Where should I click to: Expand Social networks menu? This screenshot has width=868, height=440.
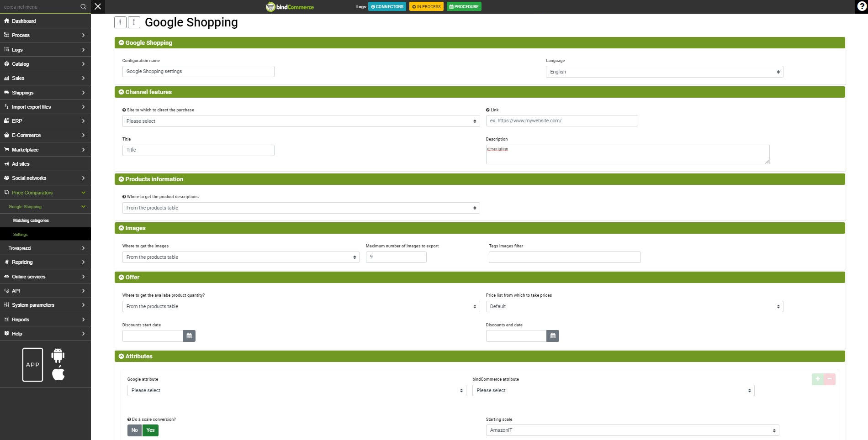(45, 178)
